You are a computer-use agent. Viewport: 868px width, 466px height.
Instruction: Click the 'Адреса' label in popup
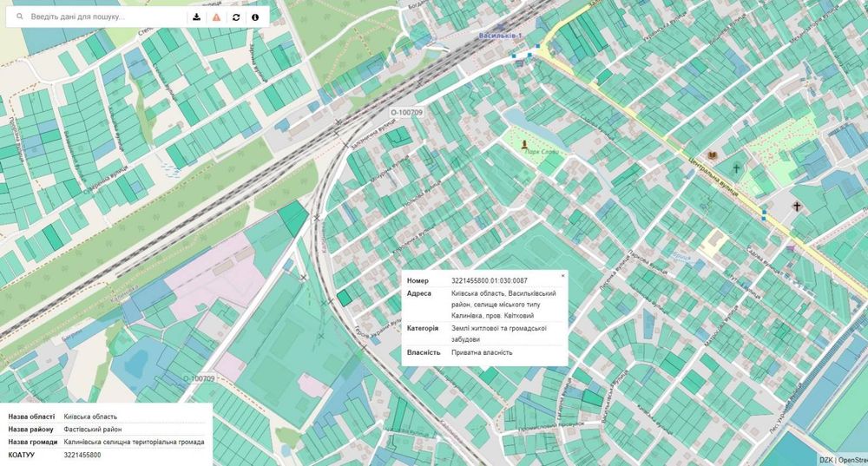pyautogui.click(x=418, y=293)
